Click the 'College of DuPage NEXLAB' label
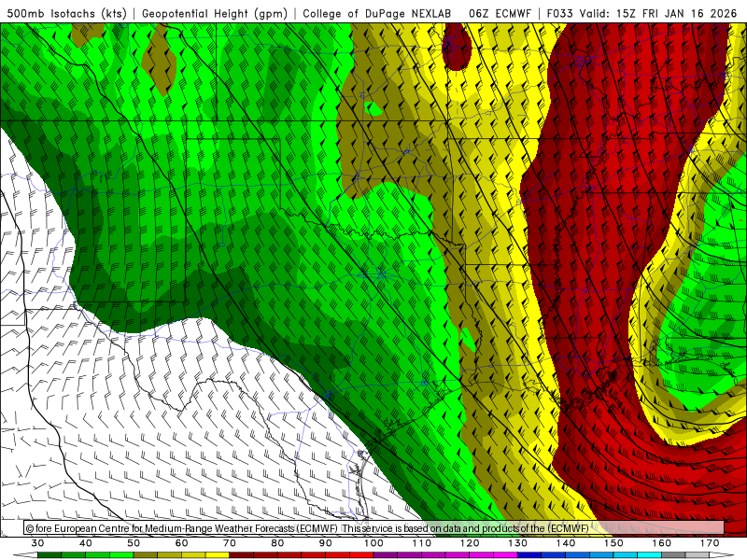 (377, 13)
